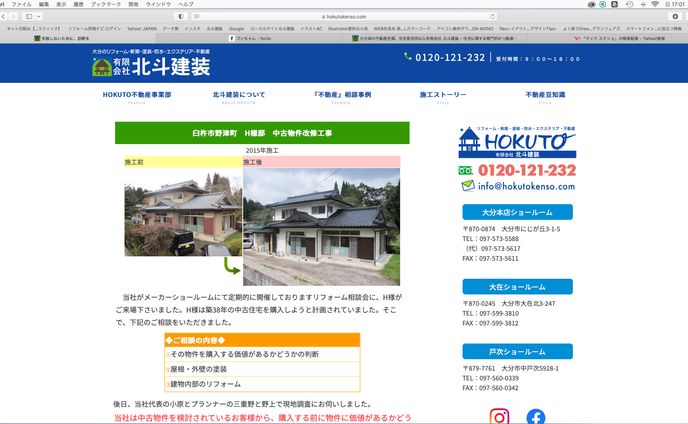Click the after-renovation house photo

pos(322,227)
